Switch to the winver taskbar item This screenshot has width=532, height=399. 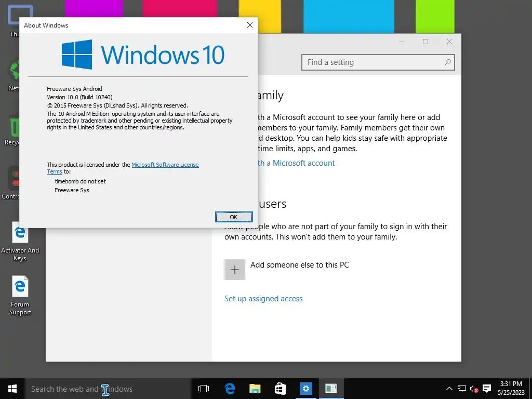[x=331, y=389]
